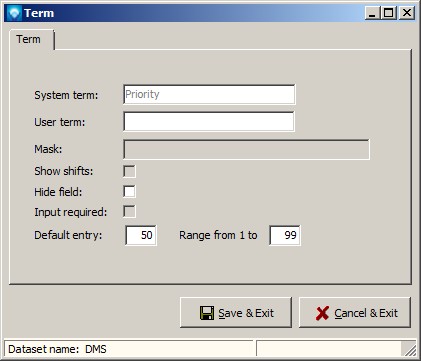This screenshot has width=421, height=361.
Task: Enable the Hide field checkbox
Action: point(129,192)
